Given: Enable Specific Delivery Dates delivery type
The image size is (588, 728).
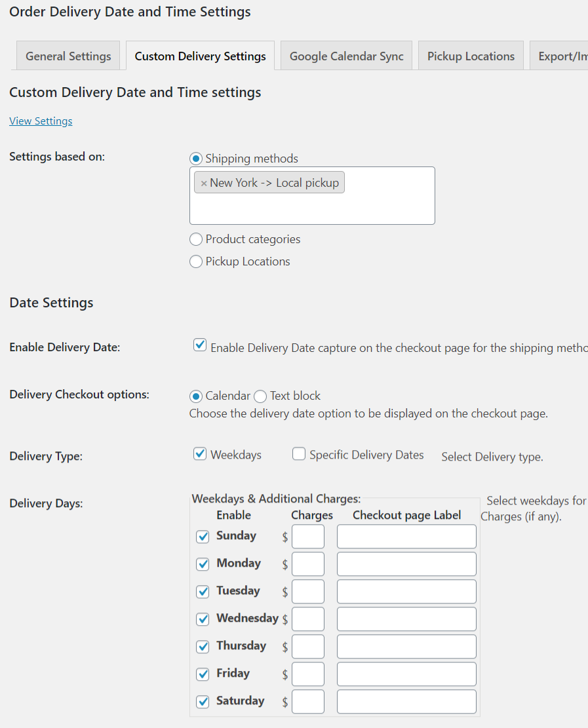Looking at the screenshot, I should [298, 453].
